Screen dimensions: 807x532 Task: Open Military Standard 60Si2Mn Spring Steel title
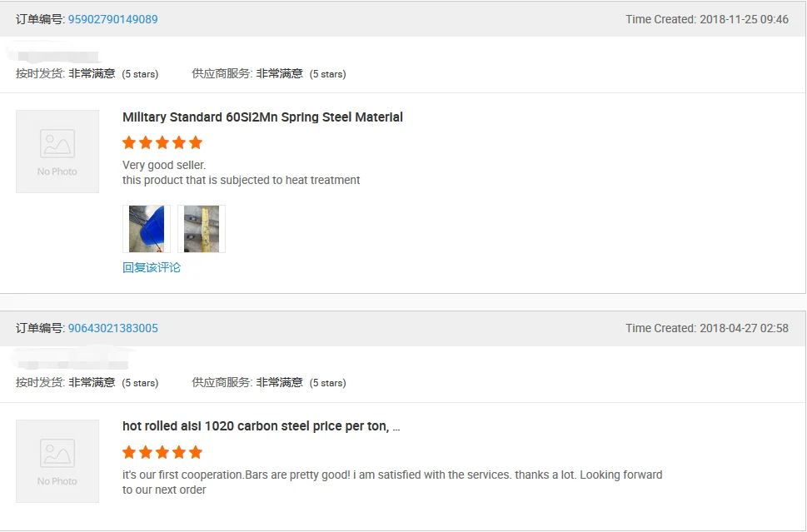tap(262, 117)
